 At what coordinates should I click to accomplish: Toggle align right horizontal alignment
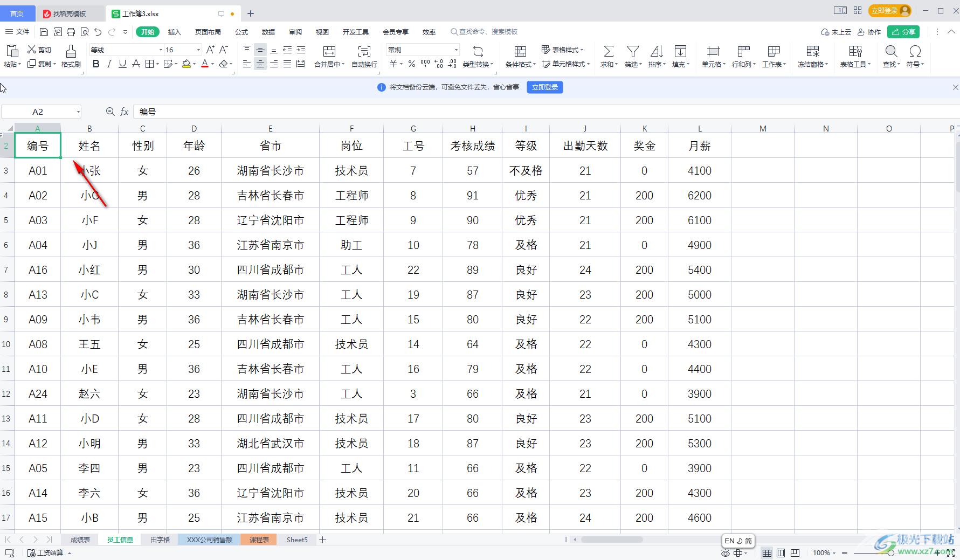(274, 64)
